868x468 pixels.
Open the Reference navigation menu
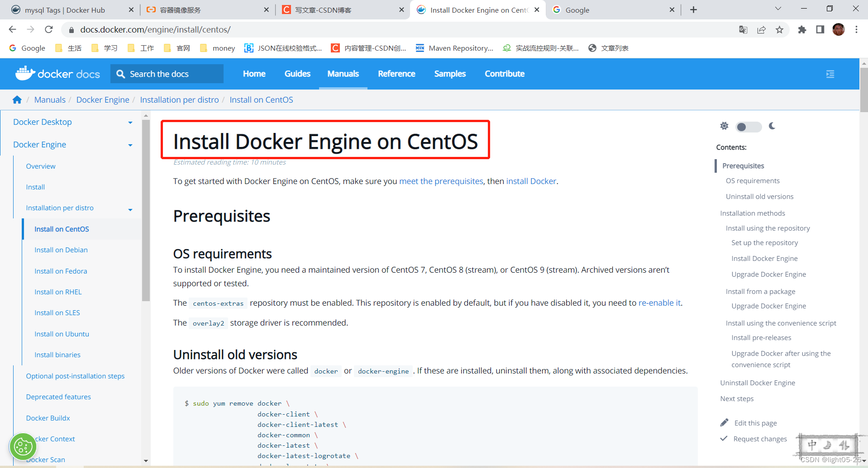click(x=396, y=73)
